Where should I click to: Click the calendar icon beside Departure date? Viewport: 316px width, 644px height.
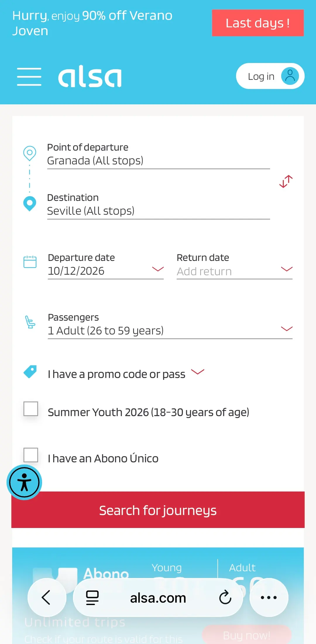click(x=30, y=262)
